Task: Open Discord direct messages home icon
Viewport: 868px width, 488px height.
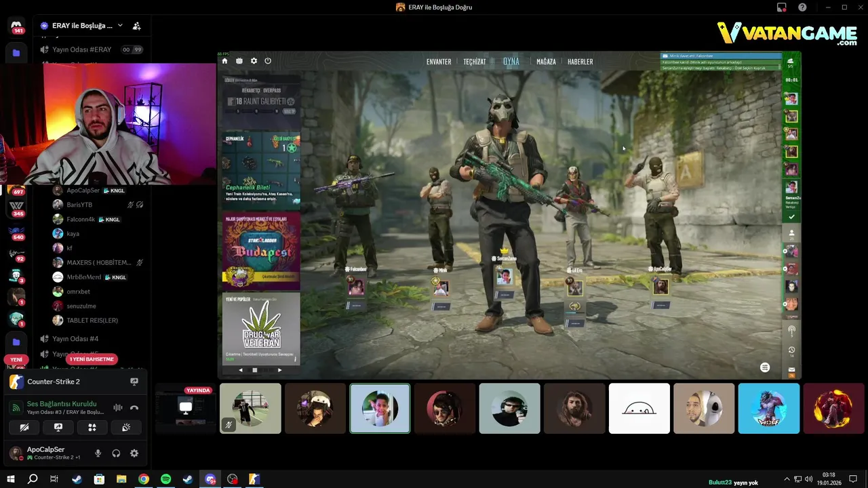Action: 16,26
